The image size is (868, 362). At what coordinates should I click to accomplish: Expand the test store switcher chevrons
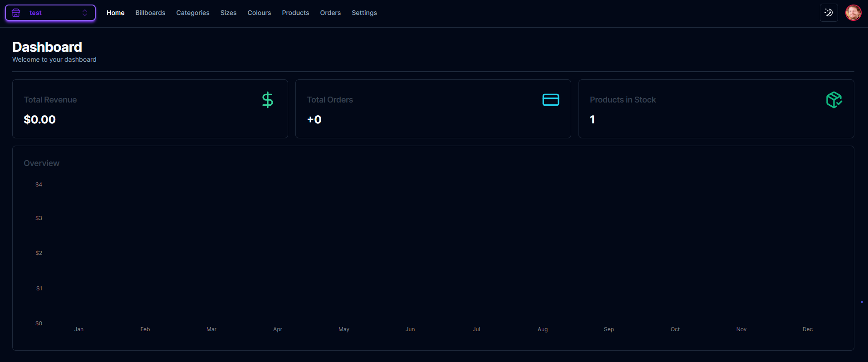(x=85, y=13)
